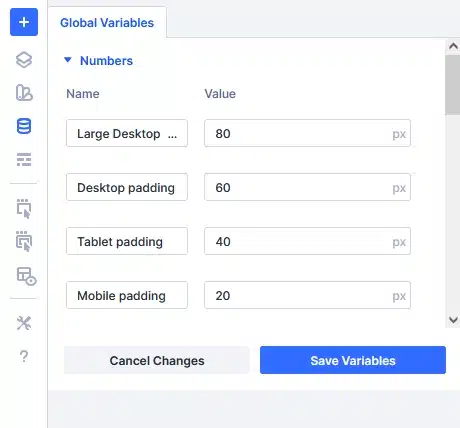460x428 pixels.
Task: Open the Layers panel icon
Action: click(24, 60)
